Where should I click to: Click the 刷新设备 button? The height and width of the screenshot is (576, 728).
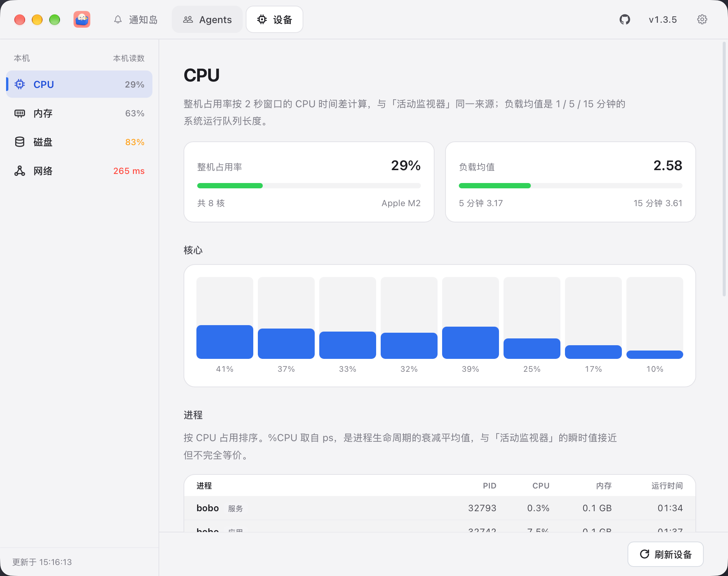coord(665,554)
